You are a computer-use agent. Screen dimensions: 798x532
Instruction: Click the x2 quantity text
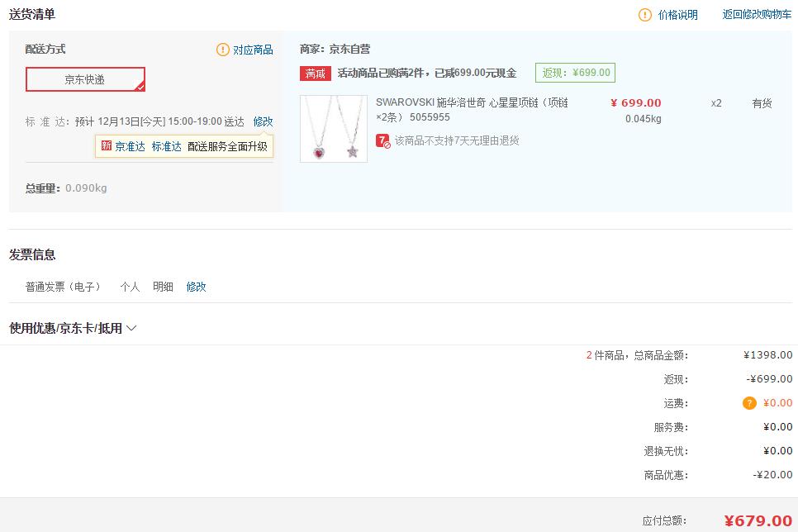716,103
